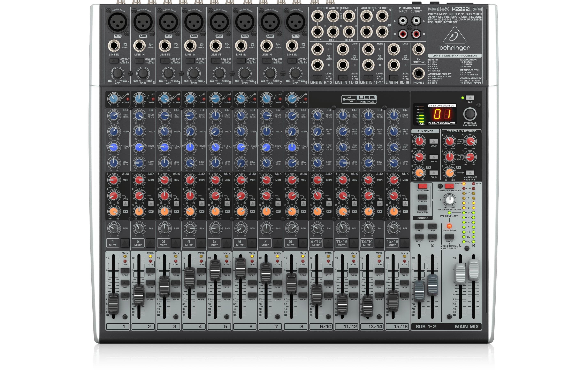The height and width of the screenshot is (370, 588).
Task: Toggle the MAIN MIX source button
Action: point(423,208)
